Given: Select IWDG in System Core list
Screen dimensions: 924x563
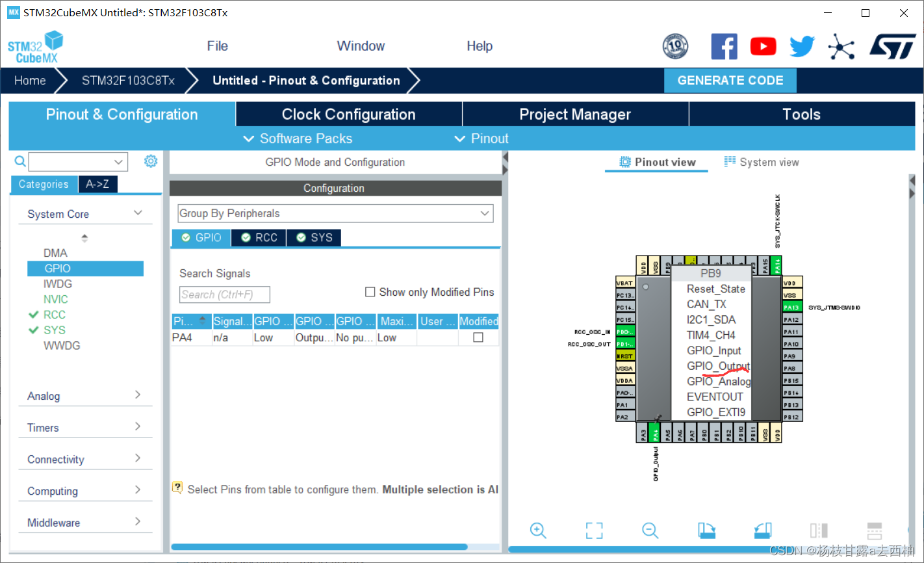Looking at the screenshot, I should coord(57,284).
